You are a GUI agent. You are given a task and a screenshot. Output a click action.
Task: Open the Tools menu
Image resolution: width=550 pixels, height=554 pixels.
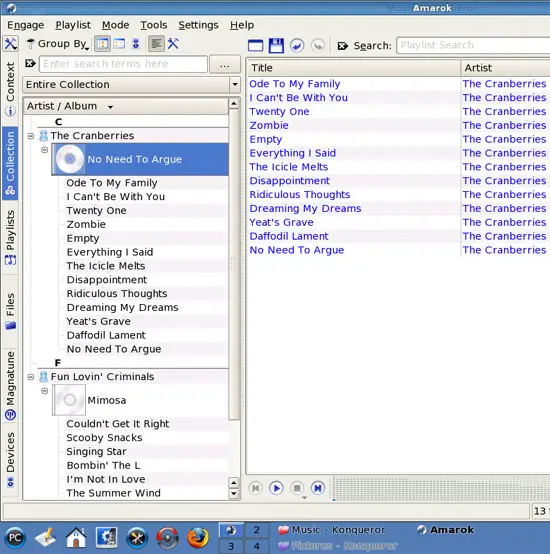[154, 25]
